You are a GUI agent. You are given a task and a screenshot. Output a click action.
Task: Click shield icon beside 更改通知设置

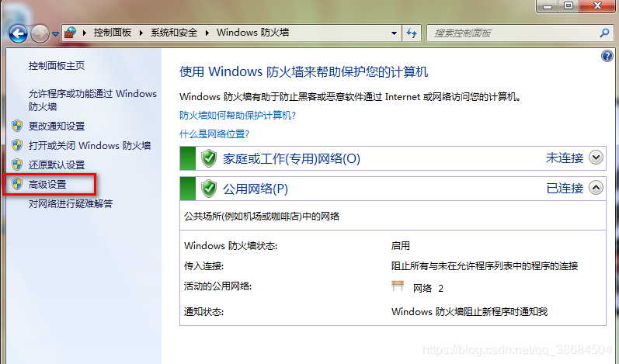[17, 126]
